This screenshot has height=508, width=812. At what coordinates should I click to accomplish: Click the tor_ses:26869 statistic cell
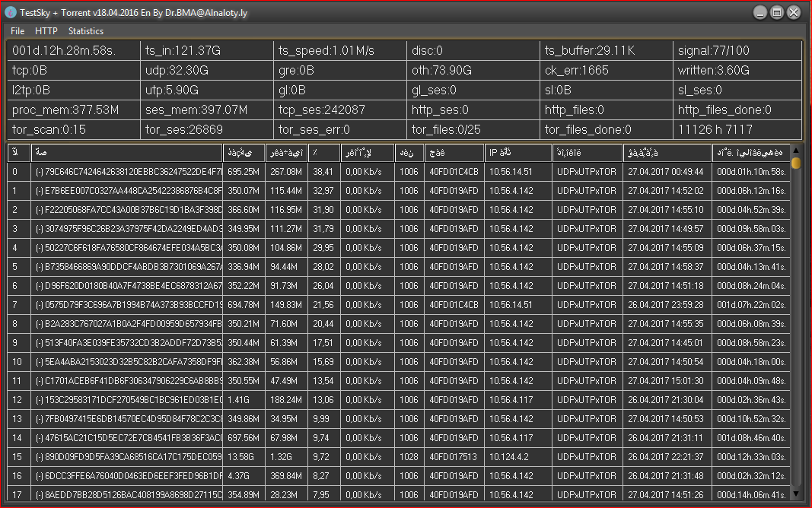click(x=205, y=130)
